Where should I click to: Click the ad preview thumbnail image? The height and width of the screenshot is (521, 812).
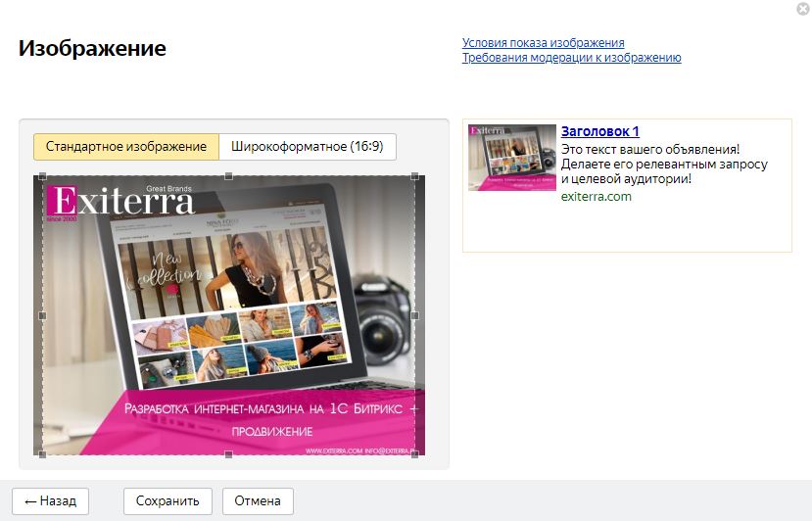tap(511, 158)
